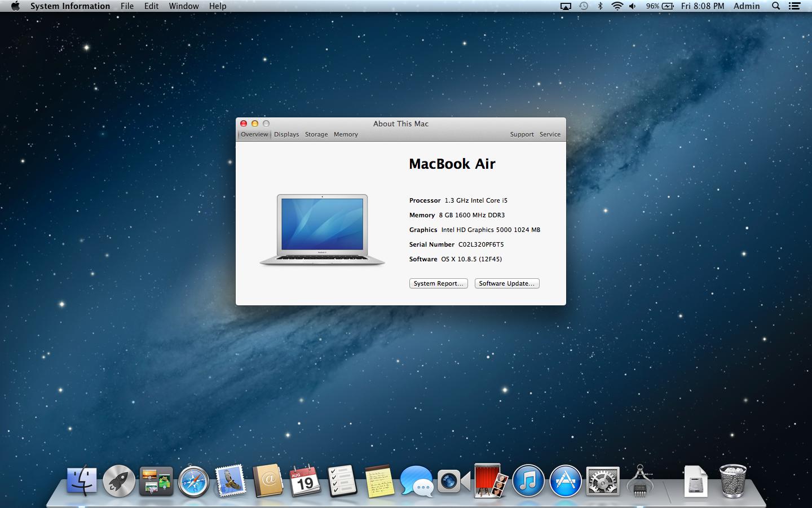Open the document stack in dock
The width and height of the screenshot is (812, 508).
pyautogui.click(x=695, y=481)
